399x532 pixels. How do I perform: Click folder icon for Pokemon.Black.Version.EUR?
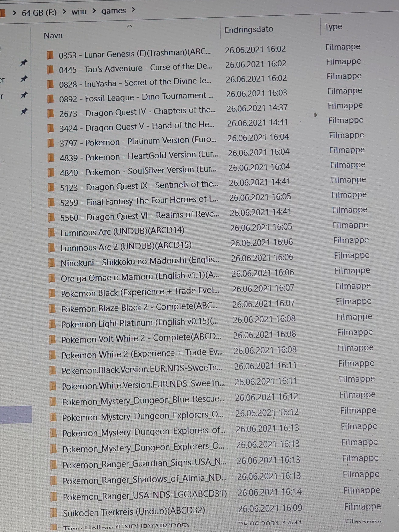pyautogui.click(x=52, y=371)
